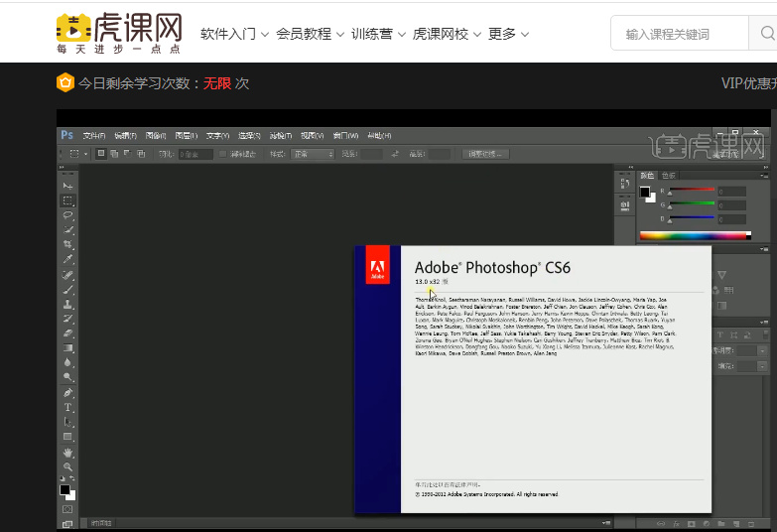
Task: Reset to default foreground and background colors
Action: click(63, 478)
